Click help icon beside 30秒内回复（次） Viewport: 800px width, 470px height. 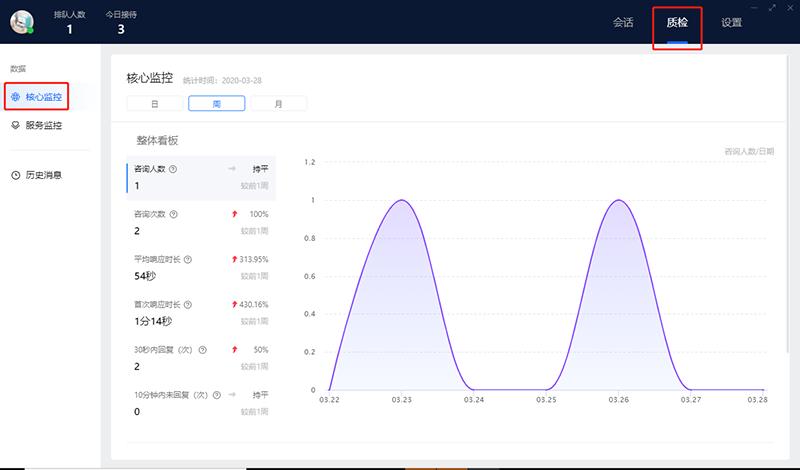point(202,349)
